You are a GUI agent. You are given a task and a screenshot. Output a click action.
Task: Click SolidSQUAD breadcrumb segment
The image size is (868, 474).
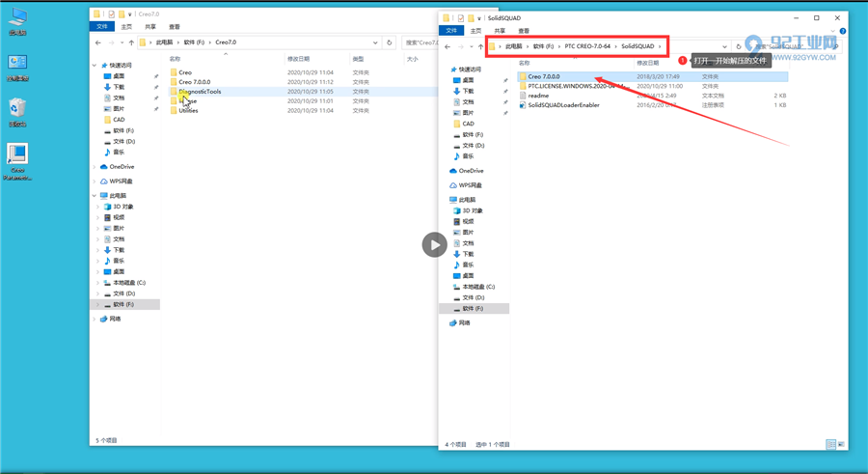click(x=637, y=46)
